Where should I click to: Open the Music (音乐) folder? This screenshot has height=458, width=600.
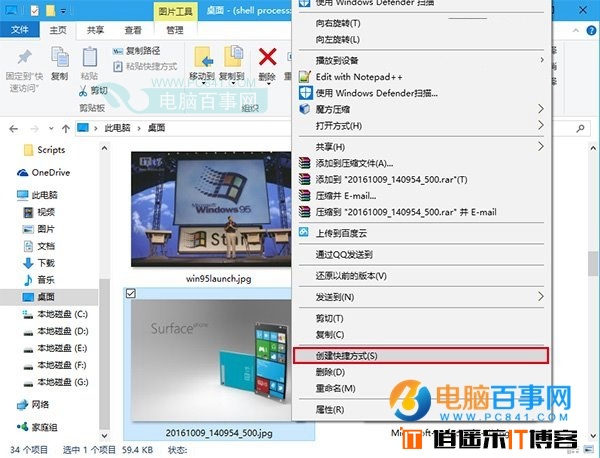pyautogui.click(x=39, y=280)
